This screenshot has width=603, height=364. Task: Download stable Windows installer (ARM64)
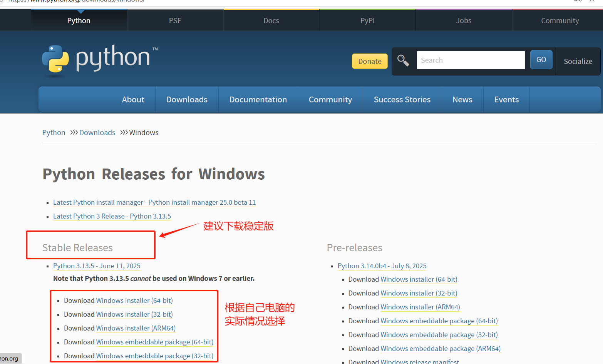pos(136,328)
